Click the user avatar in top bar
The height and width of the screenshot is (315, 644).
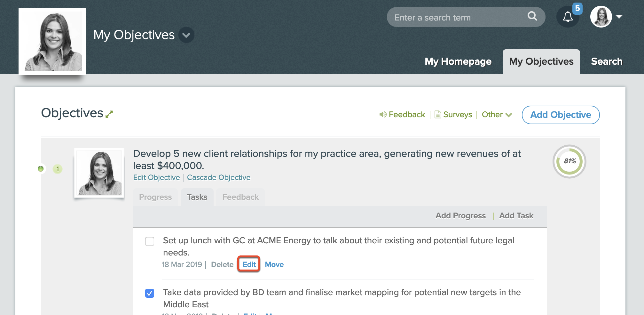coord(601,17)
